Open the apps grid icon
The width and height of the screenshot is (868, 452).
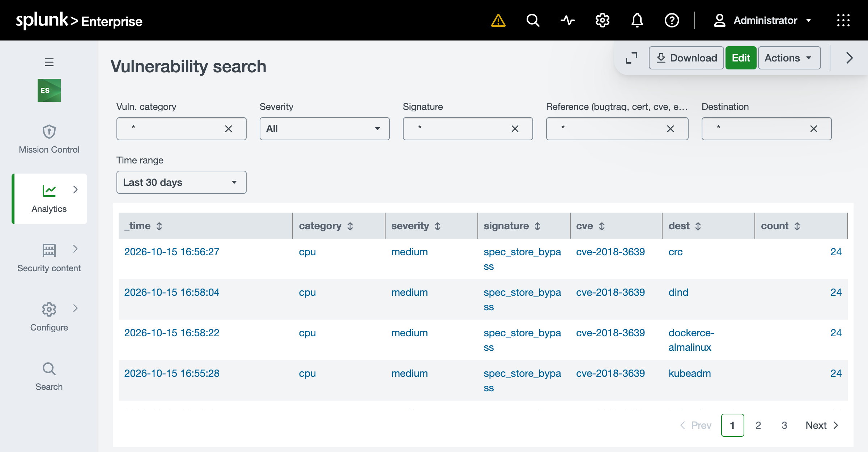pos(843,20)
